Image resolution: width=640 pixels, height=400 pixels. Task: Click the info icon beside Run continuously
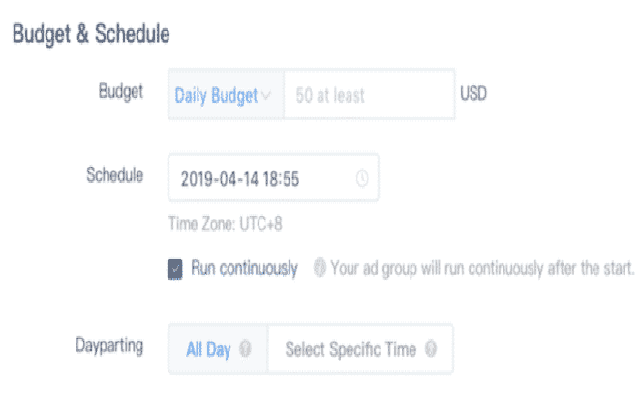[x=320, y=268]
